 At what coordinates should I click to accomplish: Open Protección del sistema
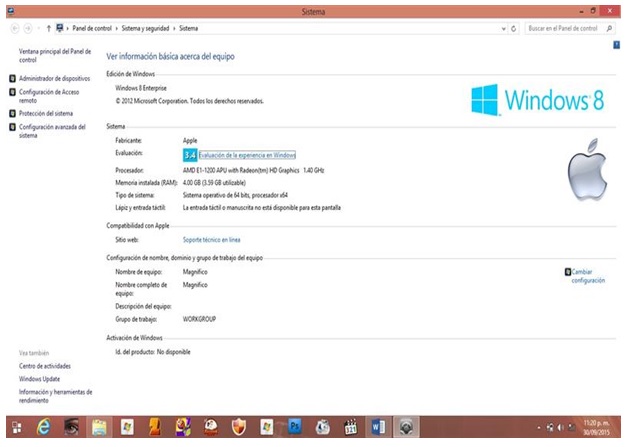(x=46, y=113)
